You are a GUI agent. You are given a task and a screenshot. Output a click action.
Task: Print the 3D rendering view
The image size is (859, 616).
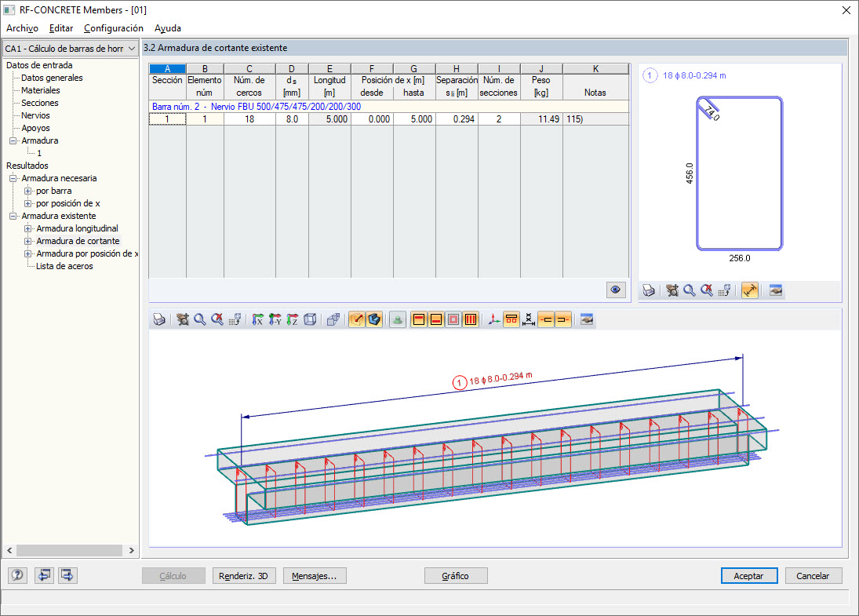click(159, 319)
